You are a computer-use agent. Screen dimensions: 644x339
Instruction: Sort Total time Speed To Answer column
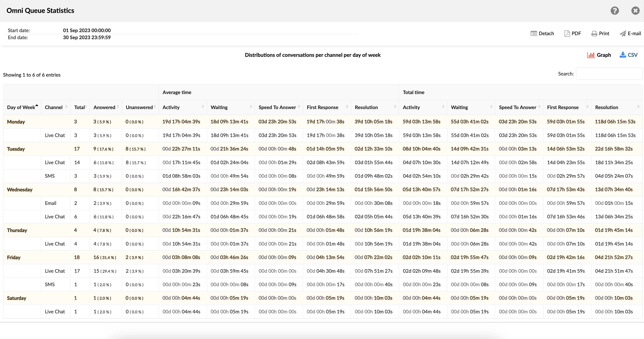pos(519,107)
